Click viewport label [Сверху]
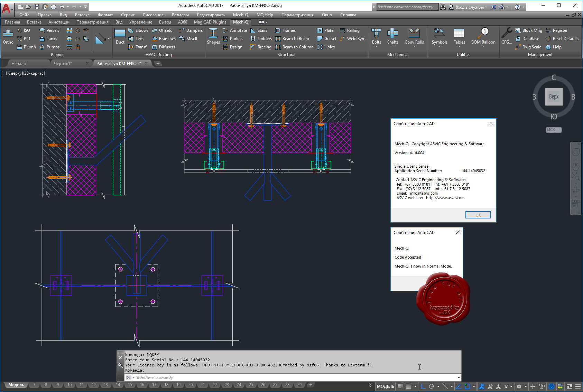 [15, 73]
